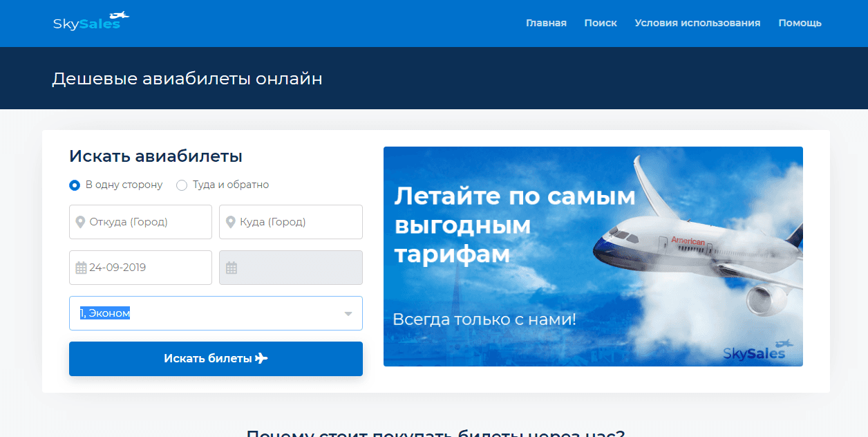The image size is (868, 437).
Task: Open the Условия использования page
Action: [697, 23]
